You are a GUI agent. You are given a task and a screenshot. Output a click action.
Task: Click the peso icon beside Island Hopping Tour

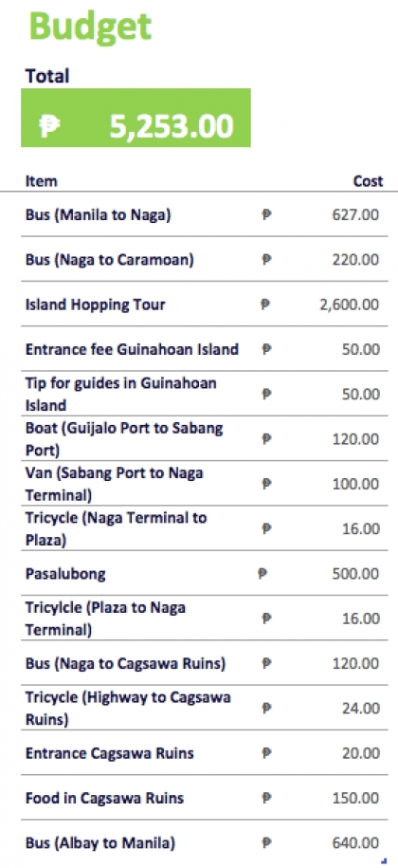266,305
